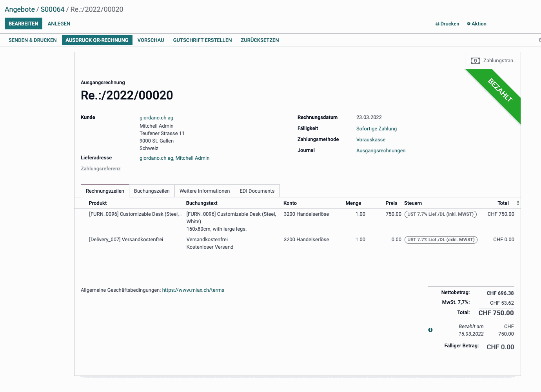The width and height of the screenshot is (541, 392).
Task: Open the column options kebab menu
Action: click(x=518, y=203)
